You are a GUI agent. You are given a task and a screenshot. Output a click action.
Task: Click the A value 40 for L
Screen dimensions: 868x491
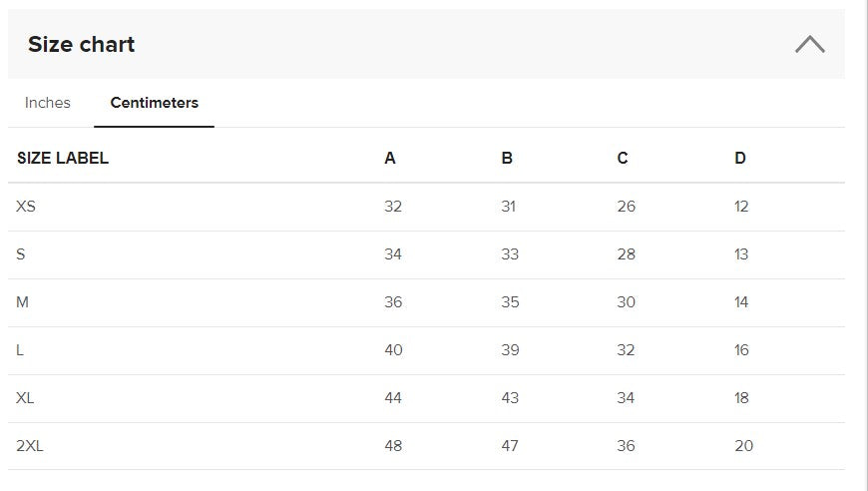pos(393,350)
